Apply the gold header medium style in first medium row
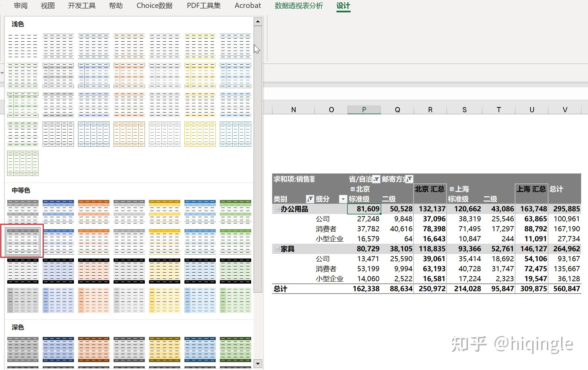 click(x=164, y=212)
